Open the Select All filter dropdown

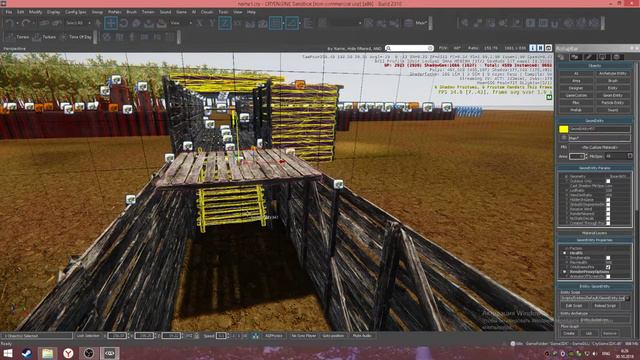[78, 23]
